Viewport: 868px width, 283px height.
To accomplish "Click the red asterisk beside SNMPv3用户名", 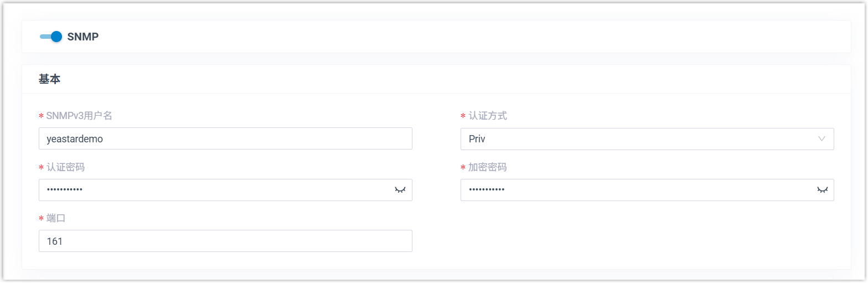I will [x=42, y=116].
